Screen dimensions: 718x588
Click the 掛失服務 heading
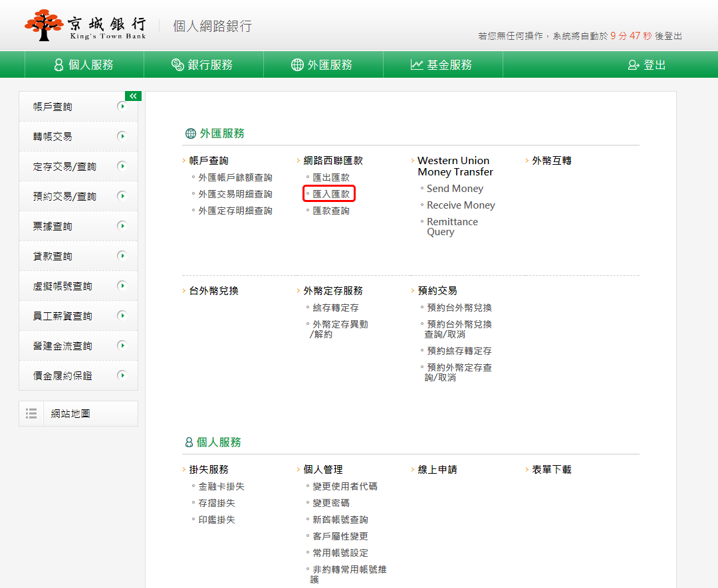209,470
